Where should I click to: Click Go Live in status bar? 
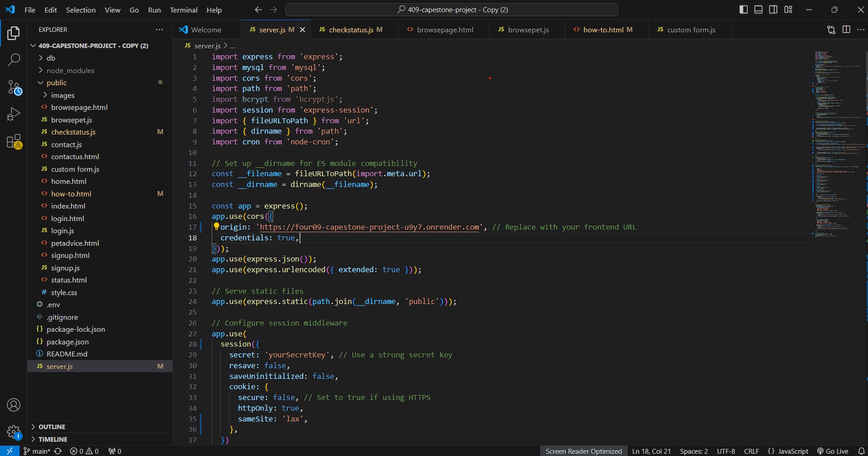point(833,451)
